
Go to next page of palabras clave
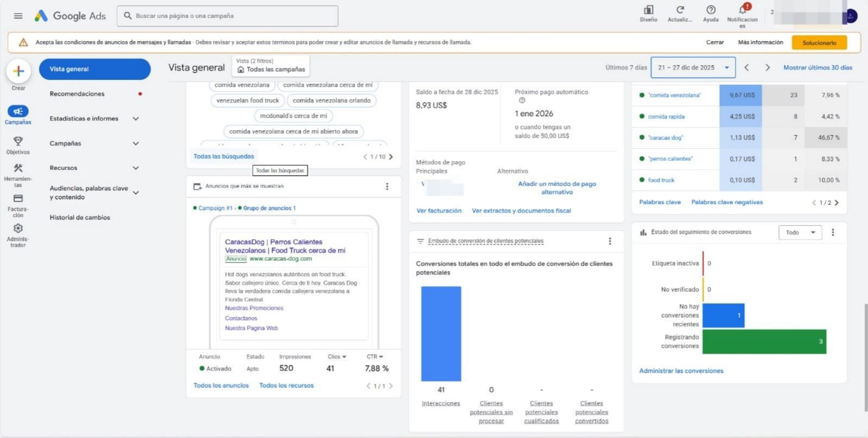(x=837, y=202)
